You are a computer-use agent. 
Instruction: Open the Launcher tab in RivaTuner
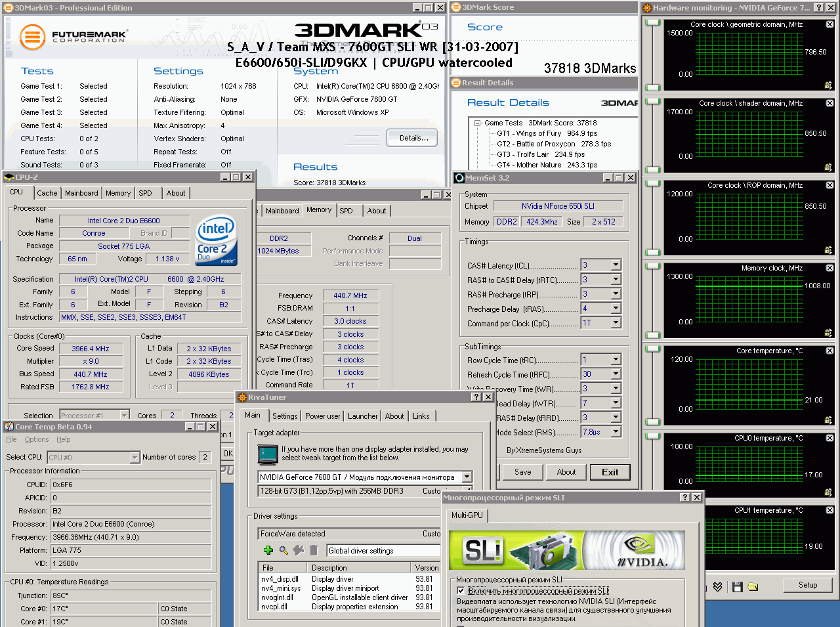tap(363, 416)
